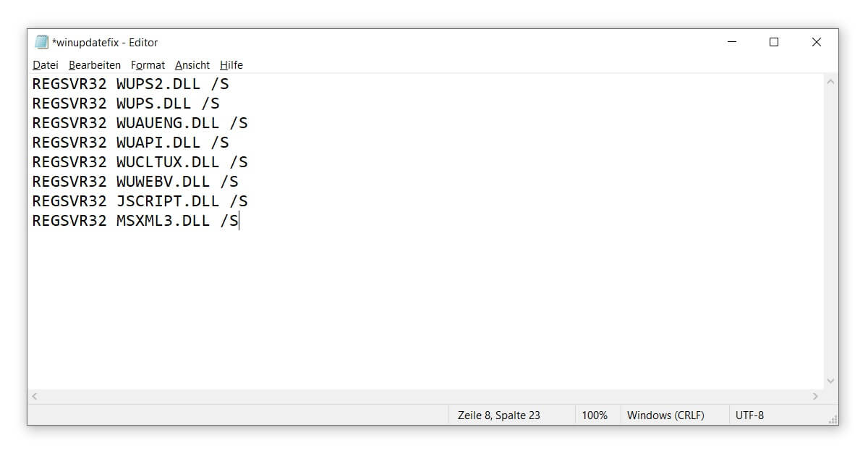The image size is (868, 456).
Task: Click the window resize grip corner
Action: (833, 419)
